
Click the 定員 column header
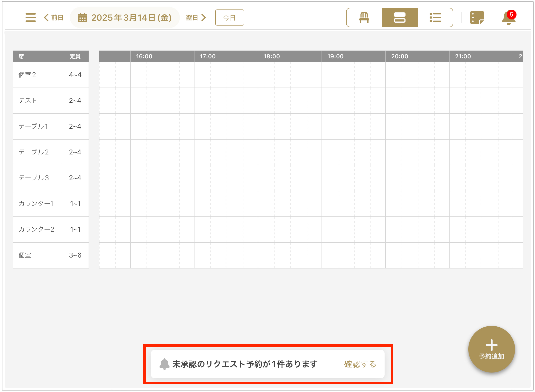75,56
